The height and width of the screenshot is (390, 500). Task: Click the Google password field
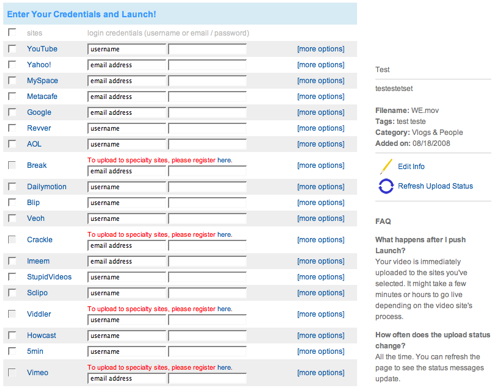coord(207,112)
